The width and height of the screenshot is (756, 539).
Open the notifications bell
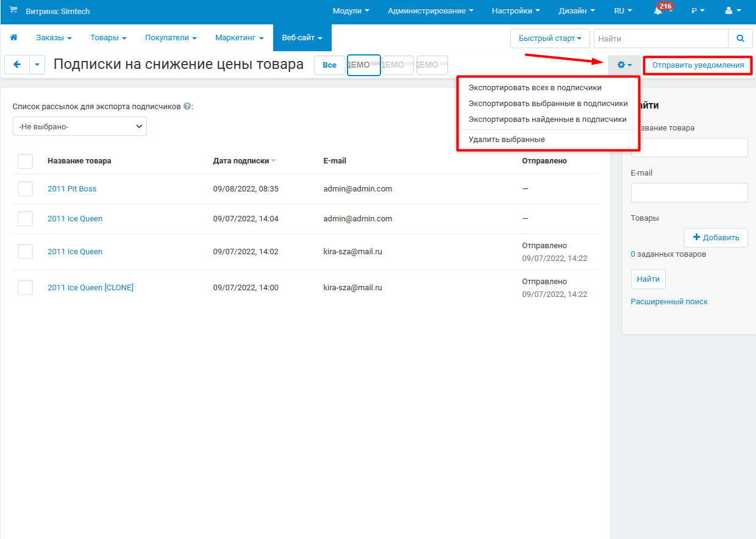click(658, 11)
